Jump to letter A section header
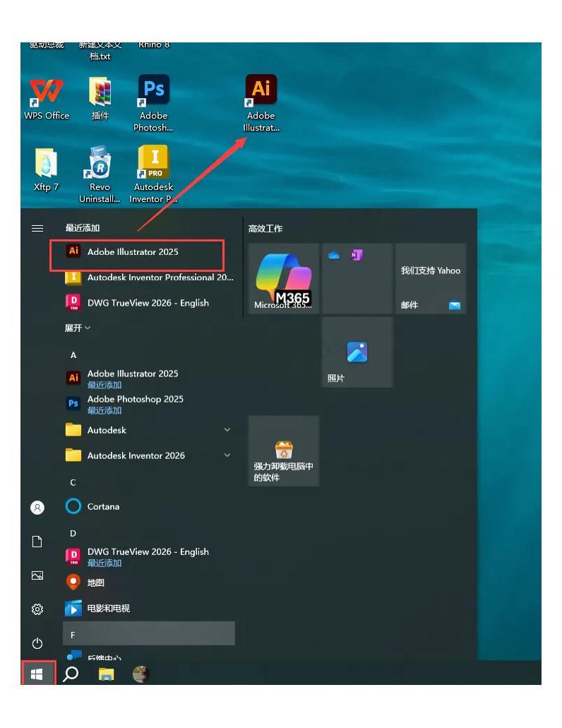This screenshot has height=728, width=562. pos(73,355)
